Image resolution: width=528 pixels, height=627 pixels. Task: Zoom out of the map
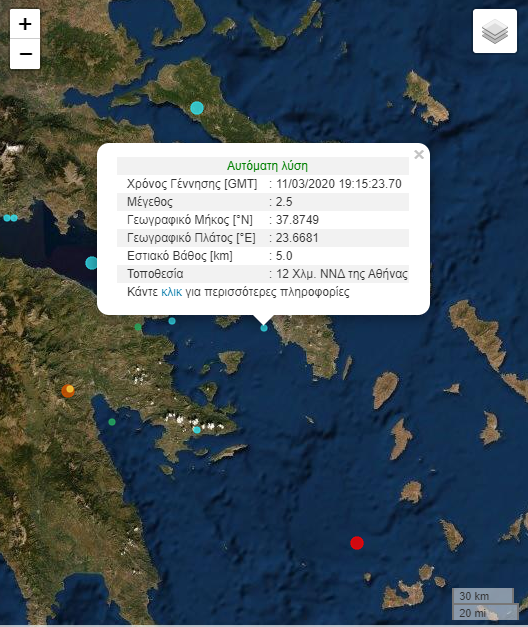[25, 54]
